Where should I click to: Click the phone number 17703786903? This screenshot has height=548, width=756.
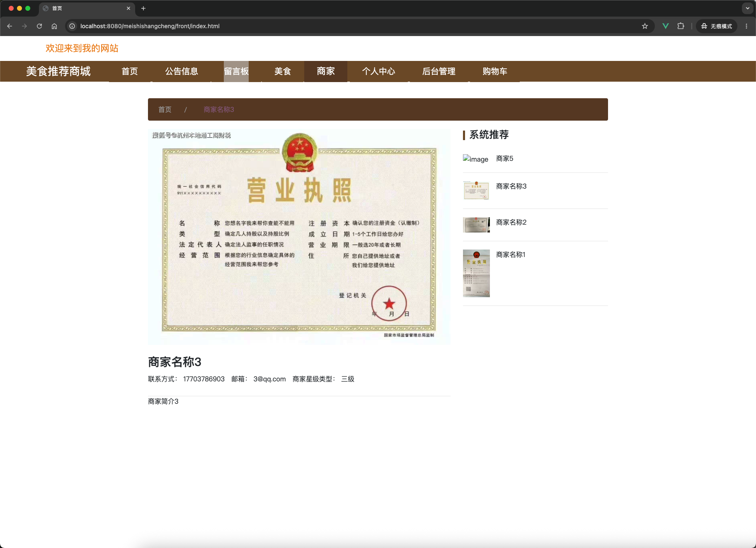point(204,379)
